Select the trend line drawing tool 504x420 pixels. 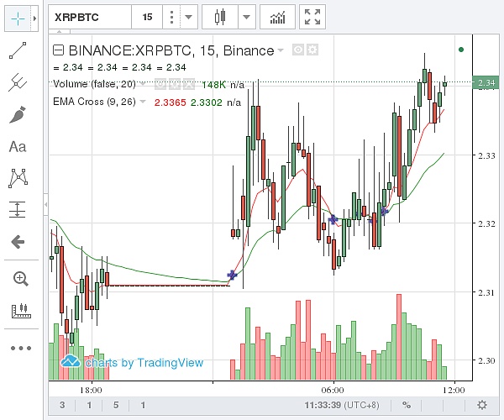(18, 50)
